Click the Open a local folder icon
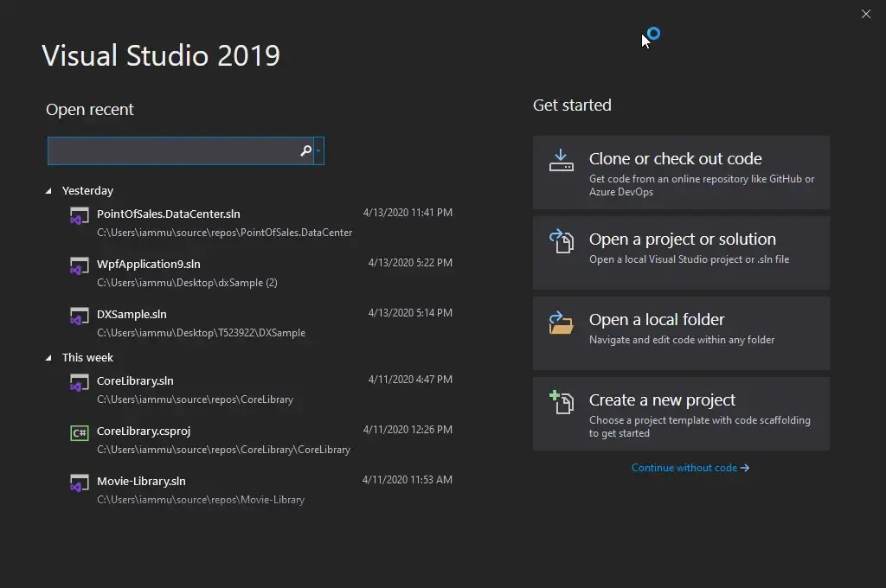886x588 pixels. pos(561,322)
